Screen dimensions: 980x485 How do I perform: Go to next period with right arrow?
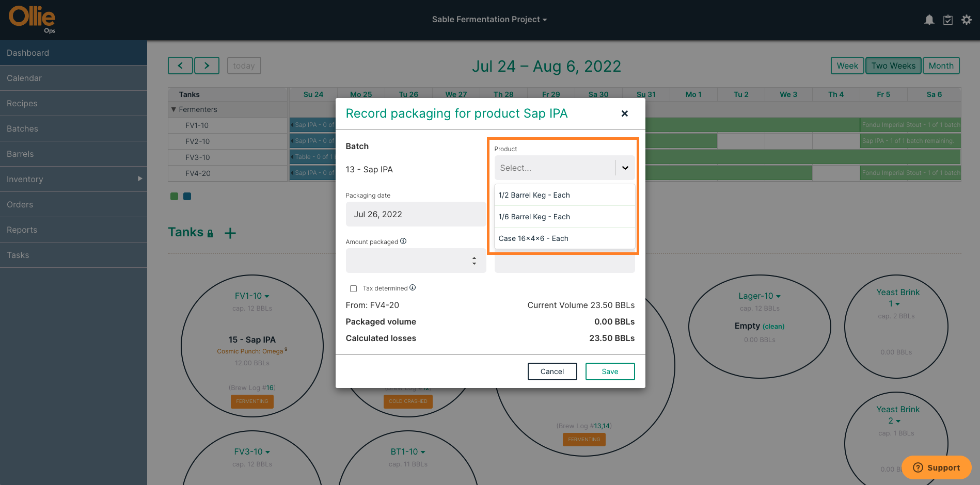207,66
